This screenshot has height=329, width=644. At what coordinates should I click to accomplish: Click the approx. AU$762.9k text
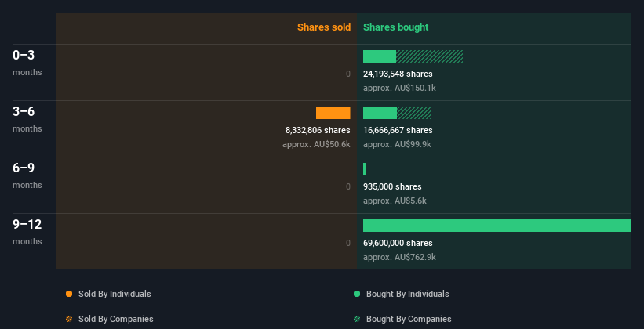click(x=399, y=257)
